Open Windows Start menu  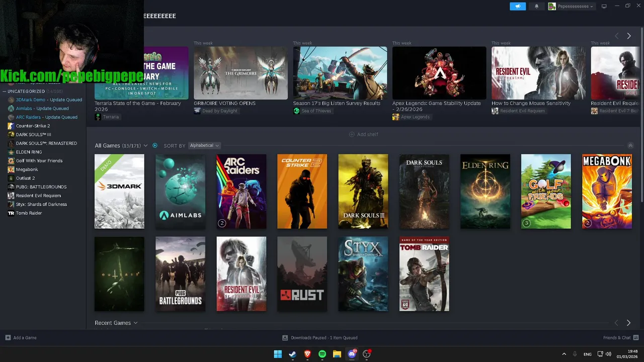pyautogui.click(x=278, y=354)
